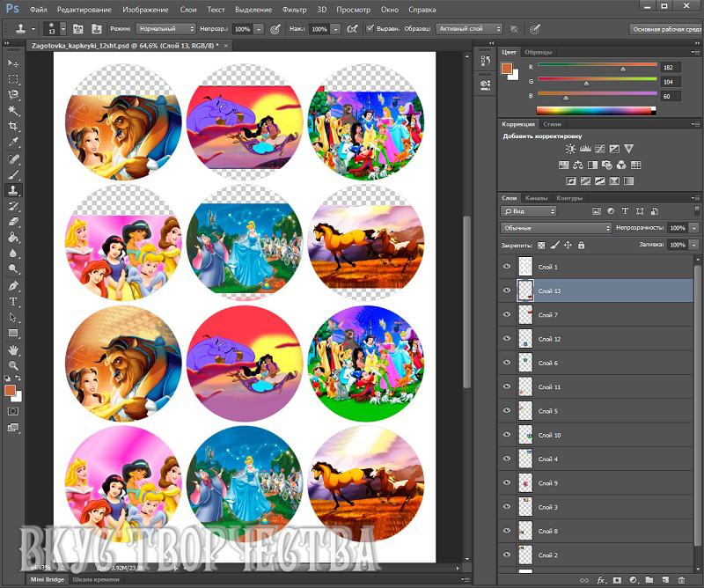Open brush preset picker arrow
Image resolution: width=704 pixels, height=588 pixels.
63,29
